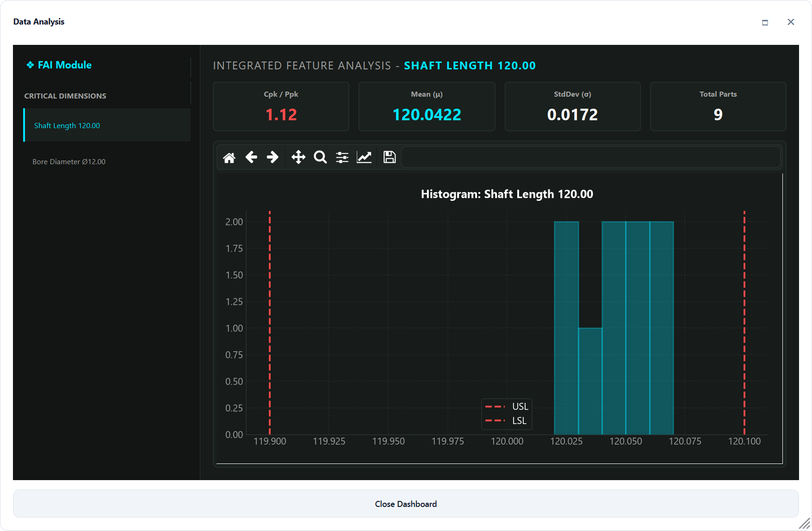812x531 pixels.
Task: Click the Total Parts value 9
Action: coord(718,115)
